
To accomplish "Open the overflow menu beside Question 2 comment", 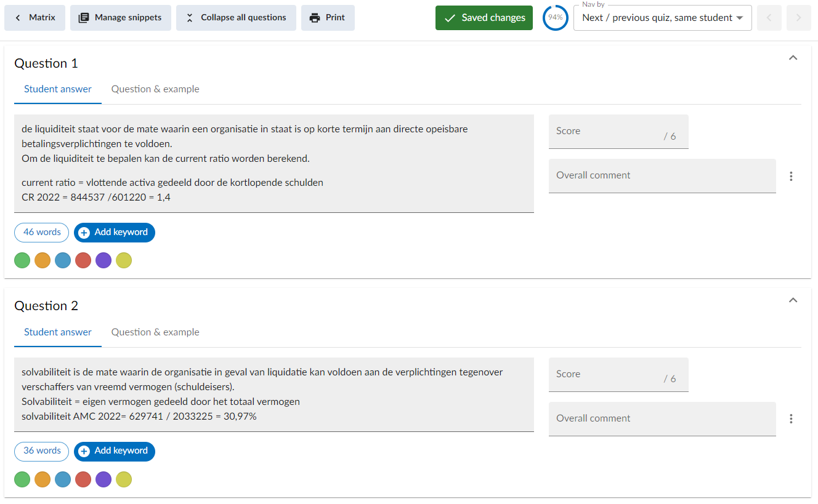I will click(x=791, y=418).
